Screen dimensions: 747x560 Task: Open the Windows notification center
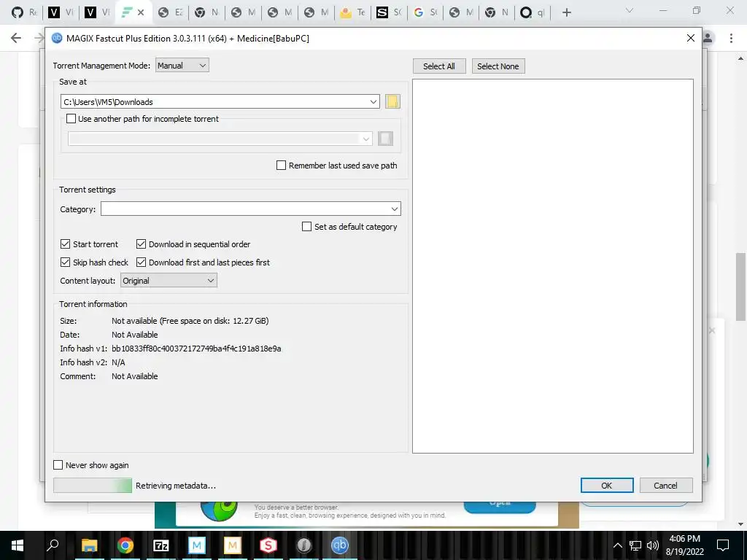coord(723,545)
